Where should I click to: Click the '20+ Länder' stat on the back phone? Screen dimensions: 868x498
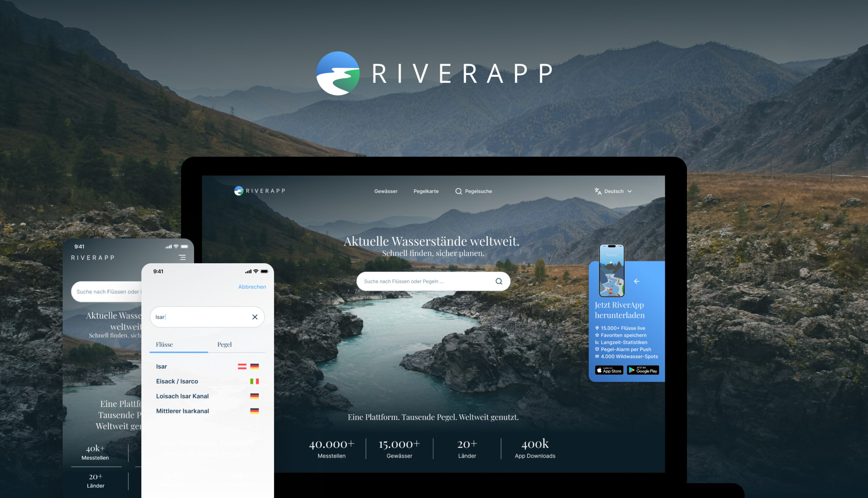96,481
